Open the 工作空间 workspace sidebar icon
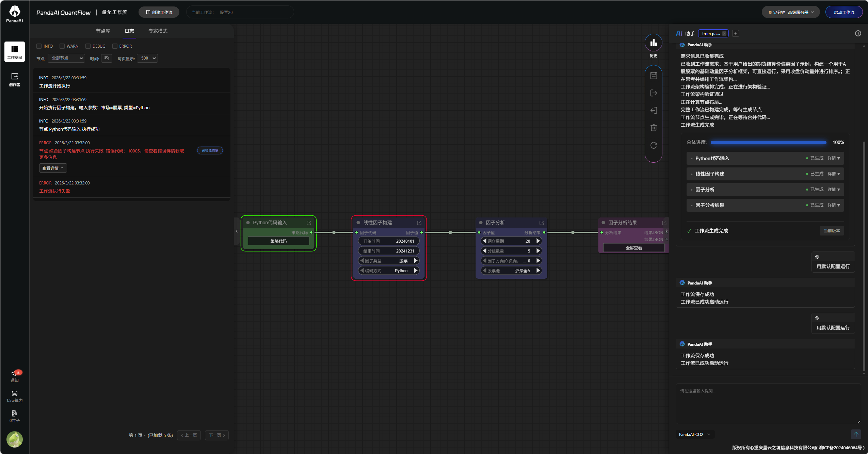Image resolution: width=868 pixels, height=454 pixels. click(x=15, y=52)
